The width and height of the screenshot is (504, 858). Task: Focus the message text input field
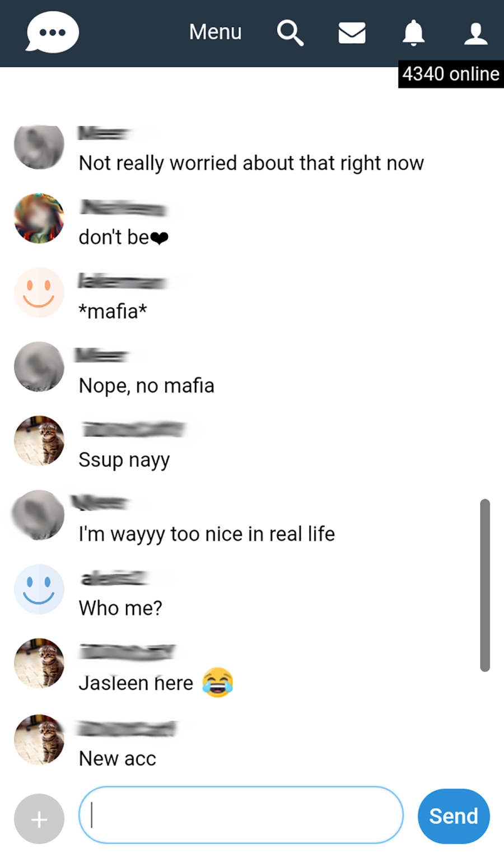point(241,815)
